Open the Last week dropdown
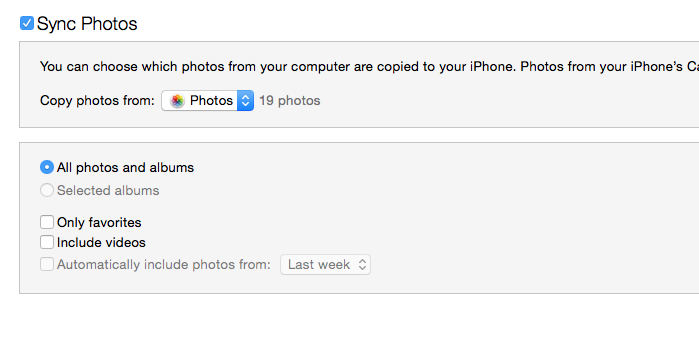Image resolution: width=699 pixels, height=361 pixels. 325,265
